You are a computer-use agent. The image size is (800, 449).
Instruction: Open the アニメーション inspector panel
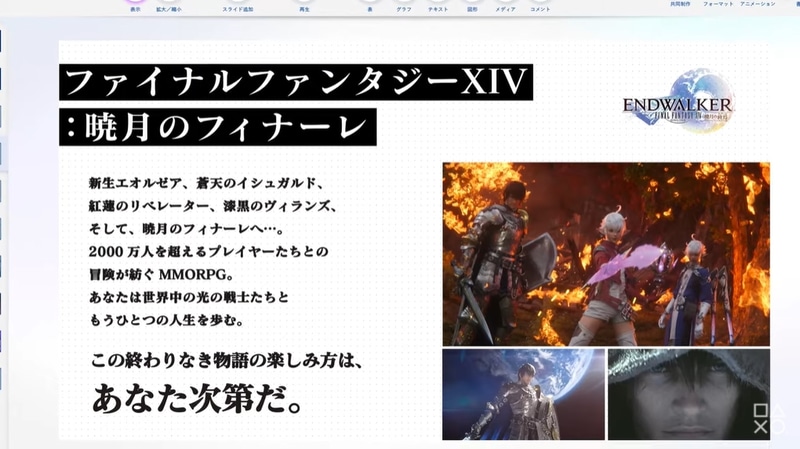tap(758, 4)
